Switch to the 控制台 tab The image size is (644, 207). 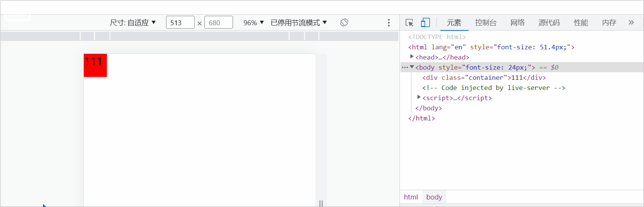[486, 23]
